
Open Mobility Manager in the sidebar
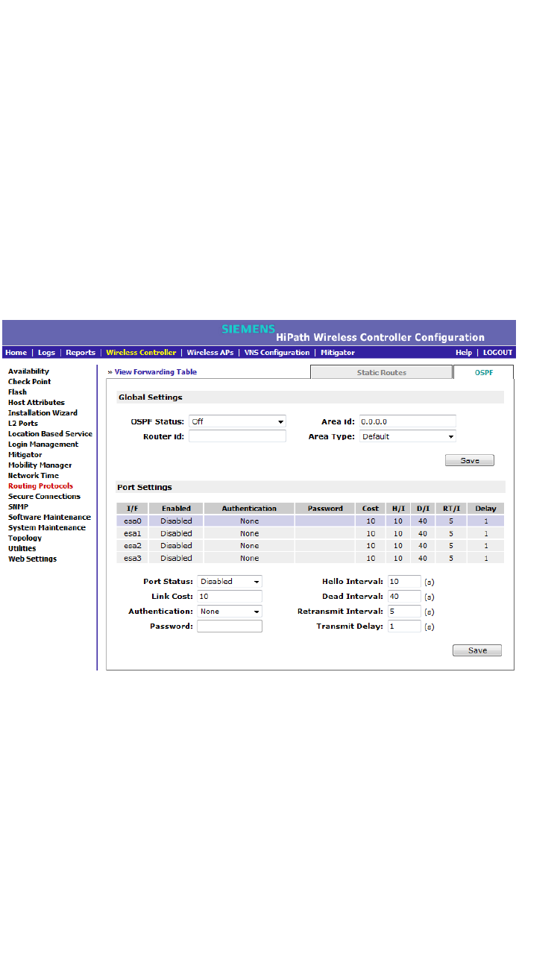pos(40,465)
